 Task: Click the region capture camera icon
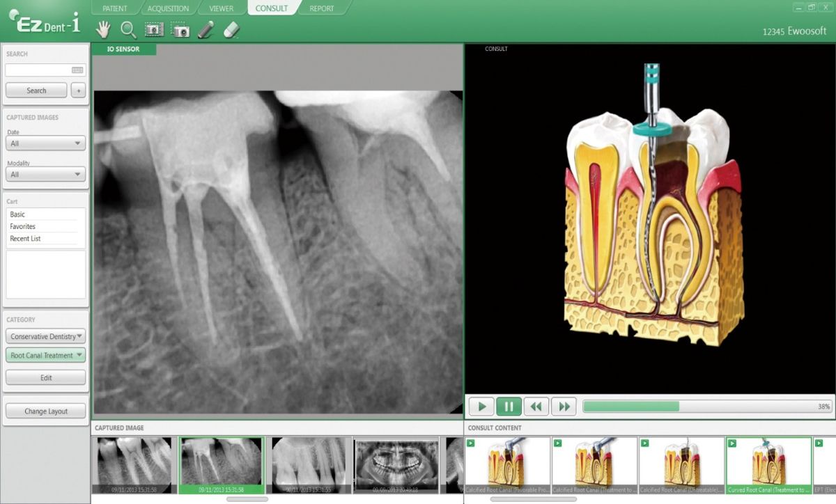point(180,30)
